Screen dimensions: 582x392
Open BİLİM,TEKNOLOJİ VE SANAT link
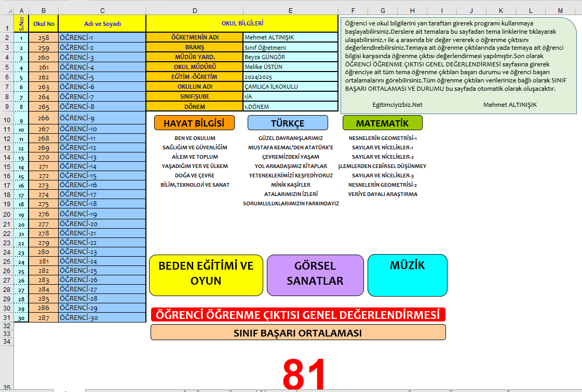pyautogui.click(x=195, y=184)
